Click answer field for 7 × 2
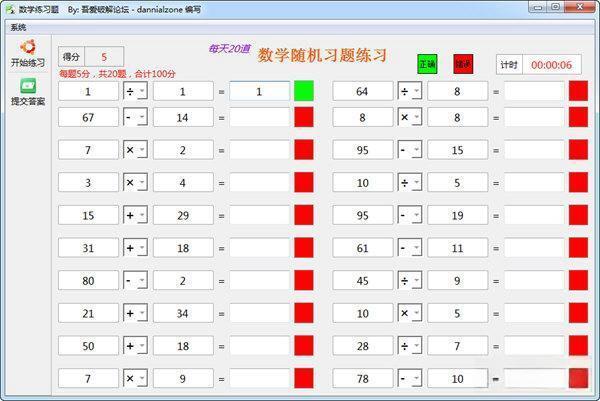The width and height of the screenshot is (600, 401). (259, 150)
